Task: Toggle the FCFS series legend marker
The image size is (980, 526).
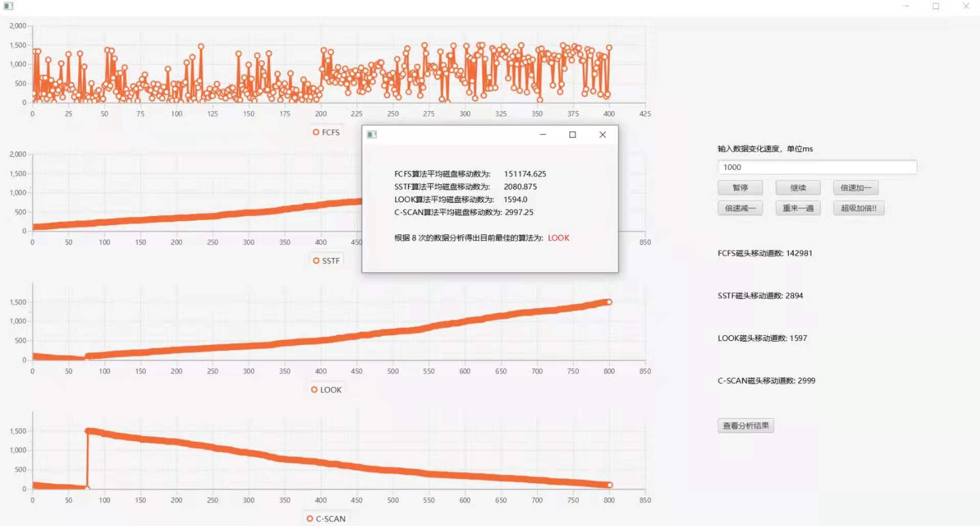Action: [x=326, y=131]
